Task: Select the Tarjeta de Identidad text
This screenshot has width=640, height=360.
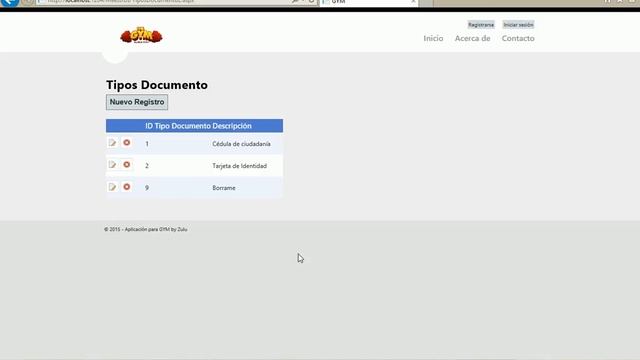Action: pos(240,166)
